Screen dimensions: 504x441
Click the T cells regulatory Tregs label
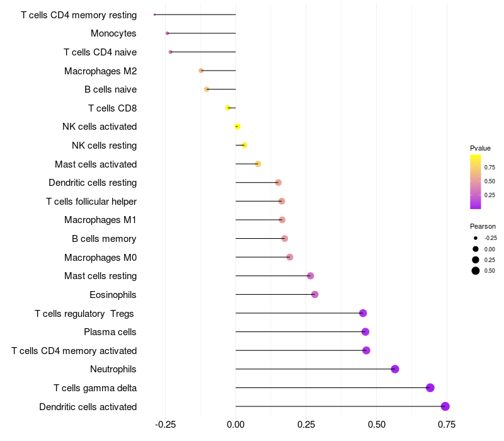click(x=85, y=313)
